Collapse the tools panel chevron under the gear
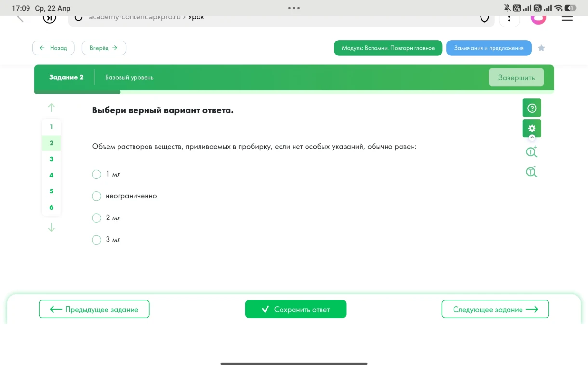This screenshot has width=588, height=368. (x=532, y=137)
